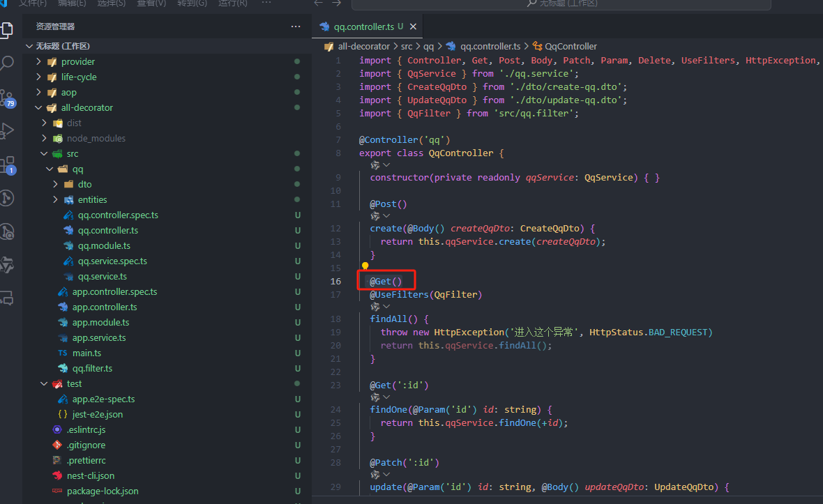Click the all-decorator breadcrumb segment
The height and width of the screenshot is (504, 823).
363,46
